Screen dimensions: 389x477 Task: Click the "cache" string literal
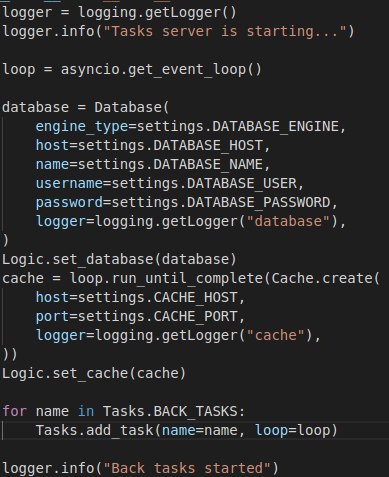[276, 335]
